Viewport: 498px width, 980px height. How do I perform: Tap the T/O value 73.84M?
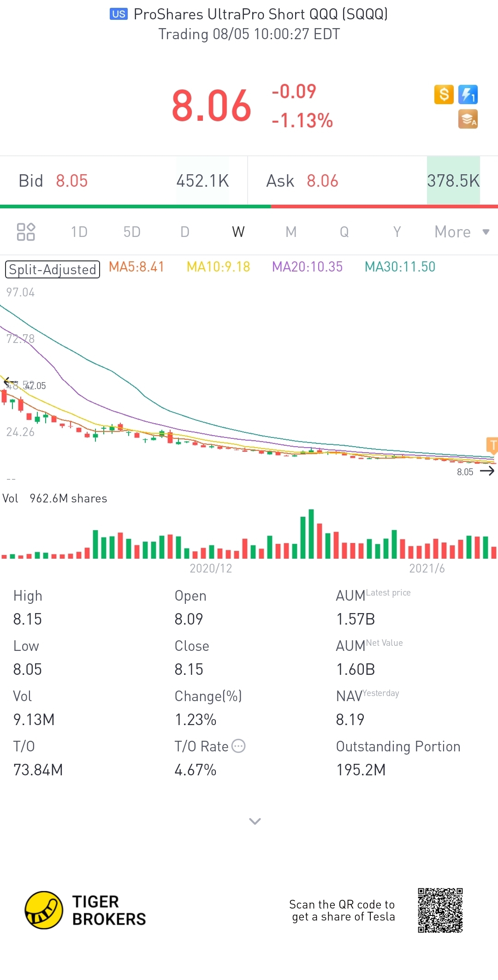coord(38,770)
